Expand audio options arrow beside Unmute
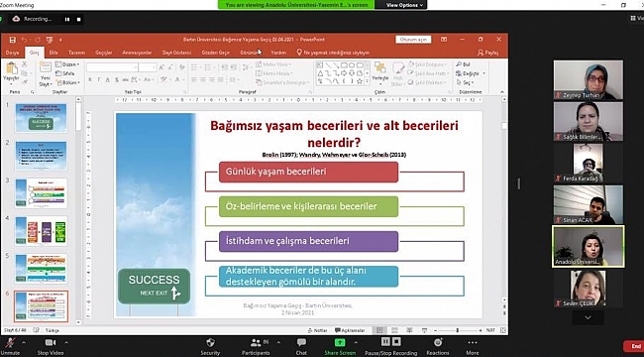The image size is (644, 357). (24, 342)
